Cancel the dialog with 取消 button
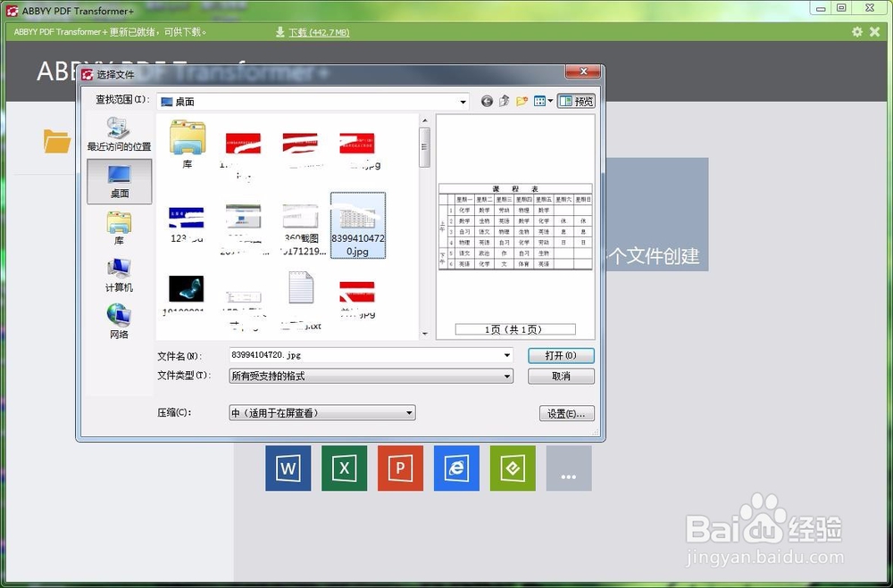Image resolution: width=893 pixels, height=588 pixels. (x=561, y=377)
